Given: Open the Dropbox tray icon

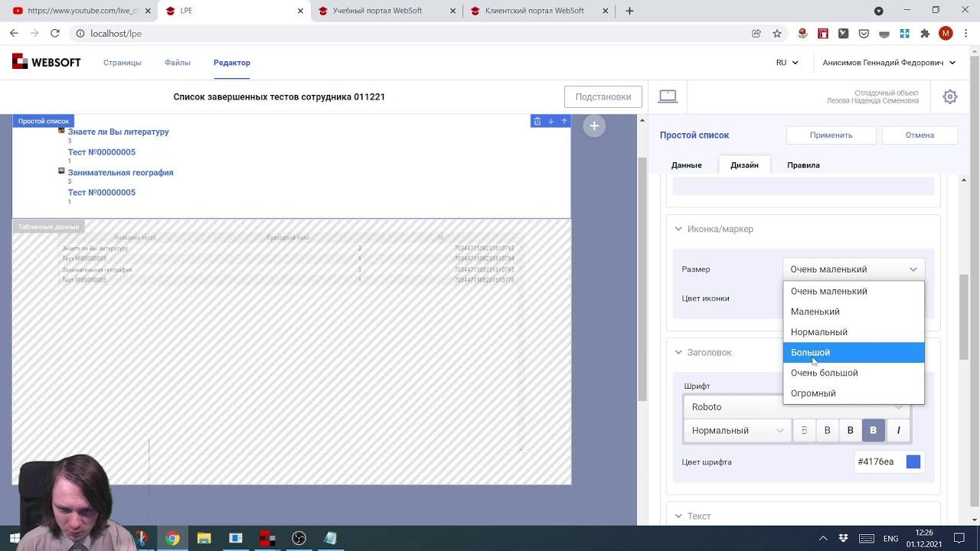Looking at the screenshot, I should pos(843,538).
